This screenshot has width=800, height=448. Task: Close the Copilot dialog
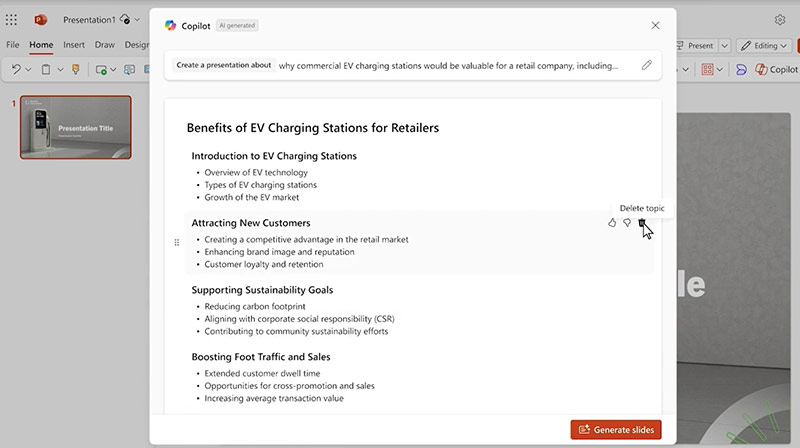[x=656, y=26]
